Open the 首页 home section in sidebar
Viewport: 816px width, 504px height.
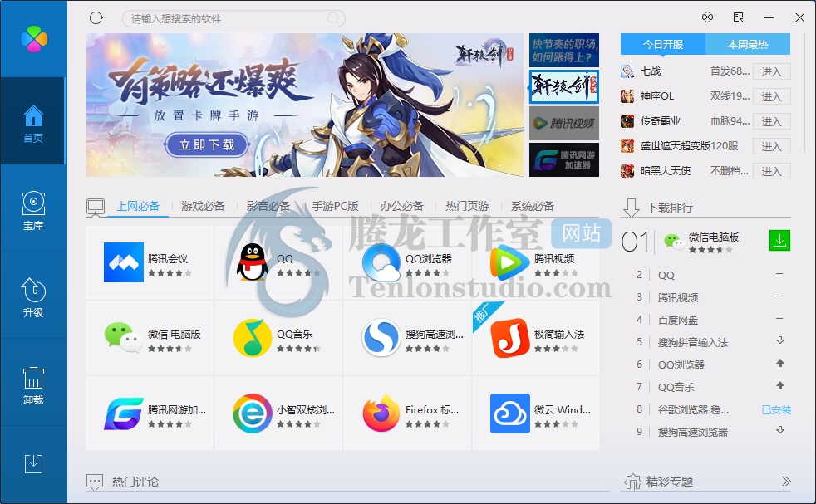(x=33, y=121)
